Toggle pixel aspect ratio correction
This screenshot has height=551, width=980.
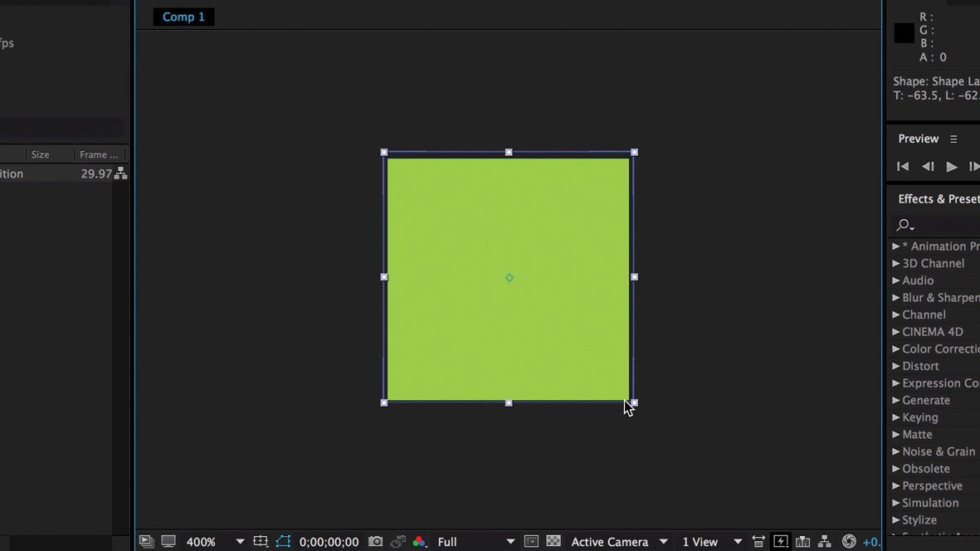pos(758,541)
